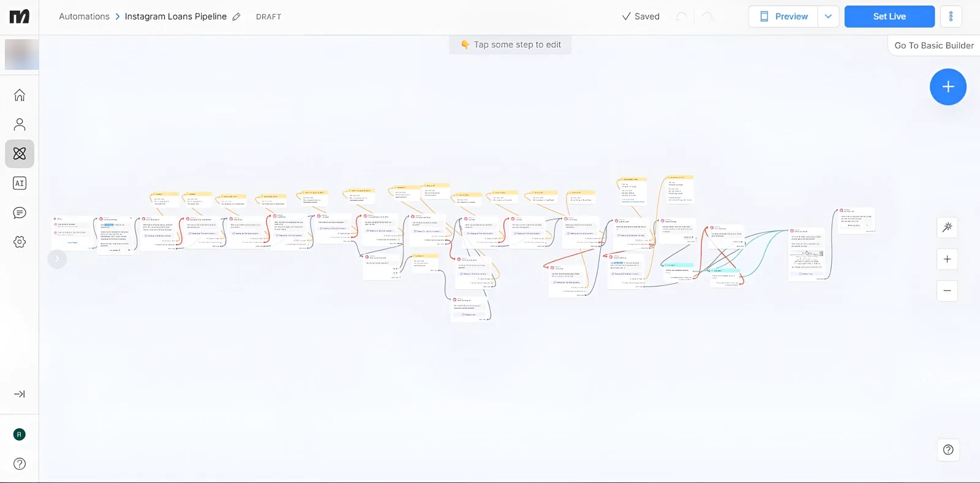Expand the side panel chevron on canvas
The height and width of the screenshot is (483, 980).
(x=57, y=259)
